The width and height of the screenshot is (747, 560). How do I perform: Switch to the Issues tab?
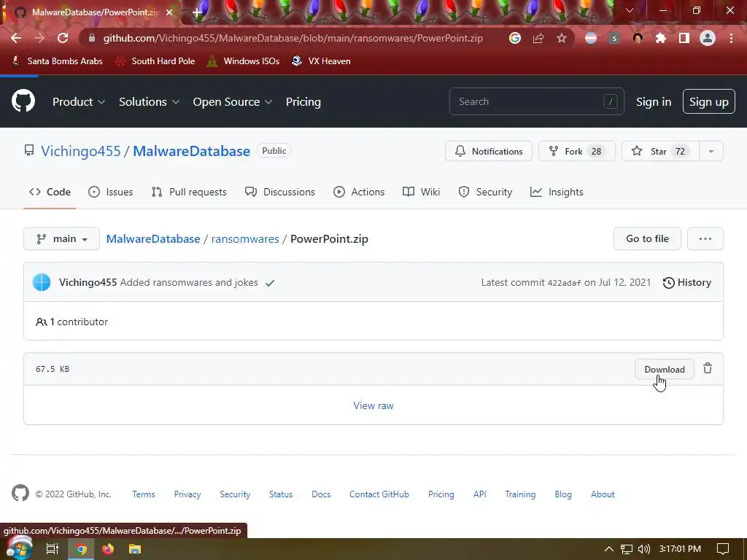pos(111,192)
